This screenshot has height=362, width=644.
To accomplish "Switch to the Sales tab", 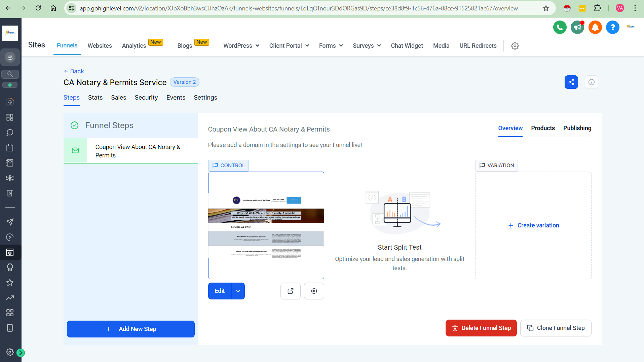I will (x=119, y=98).
